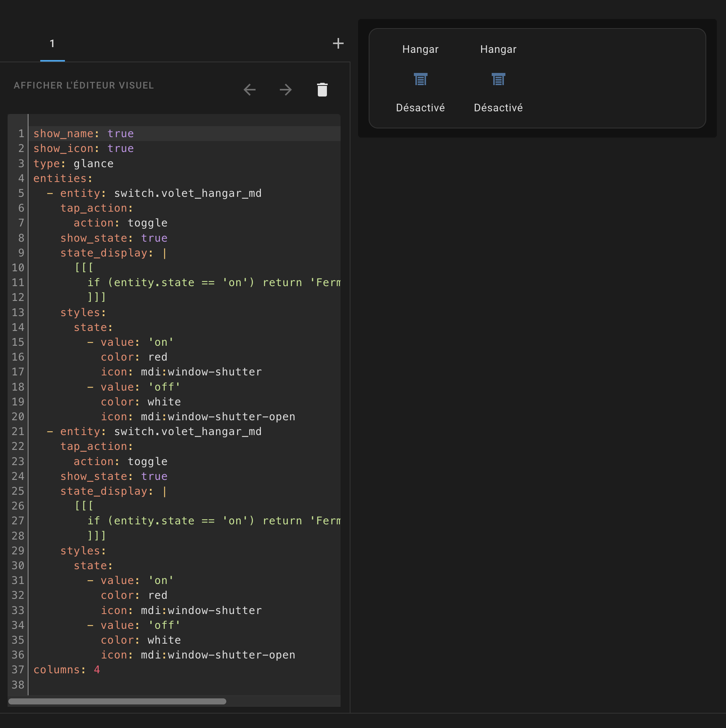Click the first Hangar window-shutter icon

[x=420, y=79]
